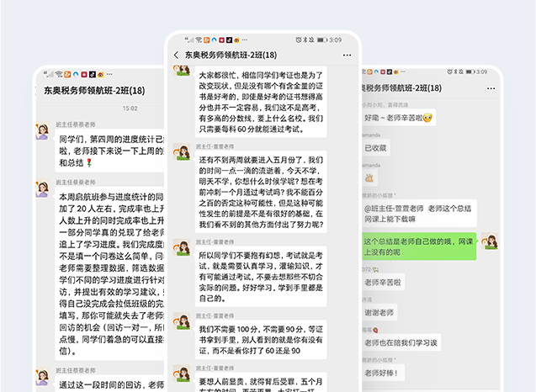Viewport: 536px width, 392px height.
Task: Tap the 15:02 timestamp in the left chat
Action: point(130,108)
